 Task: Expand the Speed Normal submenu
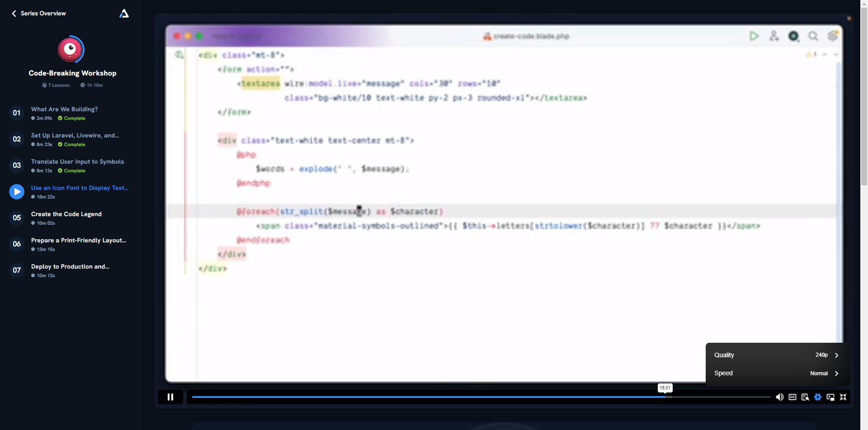(778, 373)
